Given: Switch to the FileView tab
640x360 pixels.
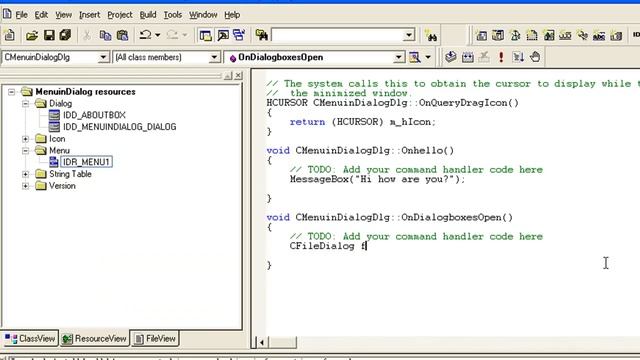Looking at the screenshot, I should click(155, 339).
